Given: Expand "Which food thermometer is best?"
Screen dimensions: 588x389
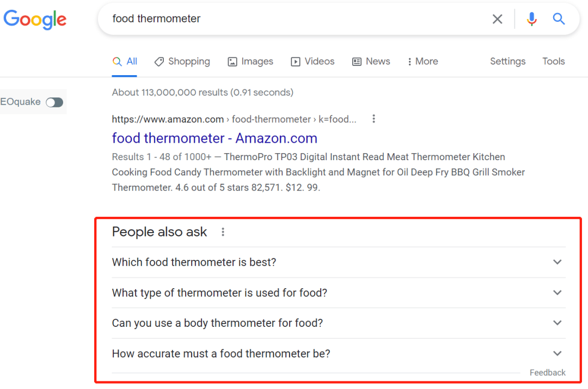Looking at the screenshot, I should [557, 262].
